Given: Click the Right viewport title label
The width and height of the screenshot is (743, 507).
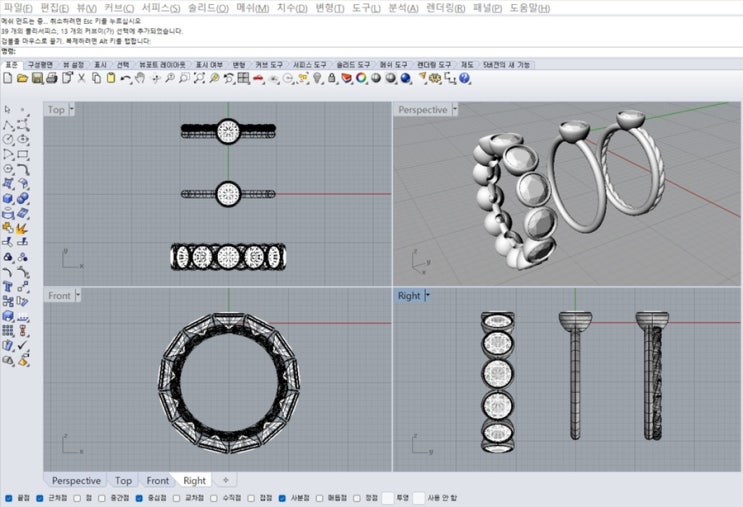Looking at the screenshot, I should [x=408, y=295].
